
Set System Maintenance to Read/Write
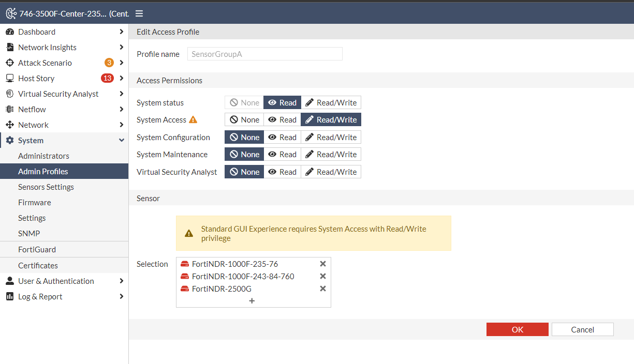click(331, 154)
